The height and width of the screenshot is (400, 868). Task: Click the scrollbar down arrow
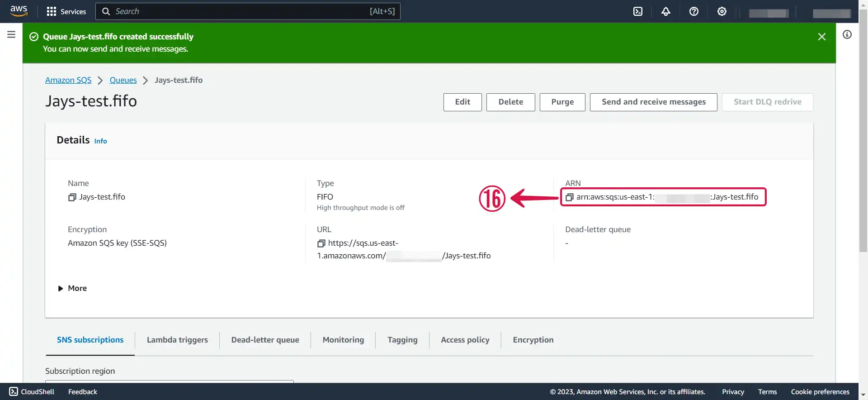point(863,395)
